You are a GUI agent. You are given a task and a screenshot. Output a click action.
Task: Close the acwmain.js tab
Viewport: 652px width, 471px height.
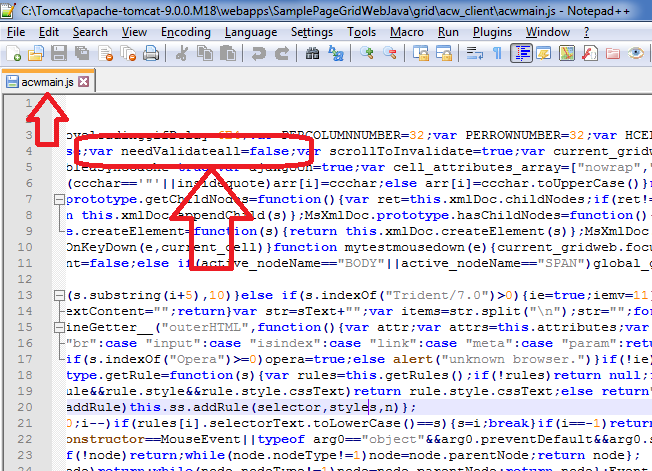coord(84,81)
